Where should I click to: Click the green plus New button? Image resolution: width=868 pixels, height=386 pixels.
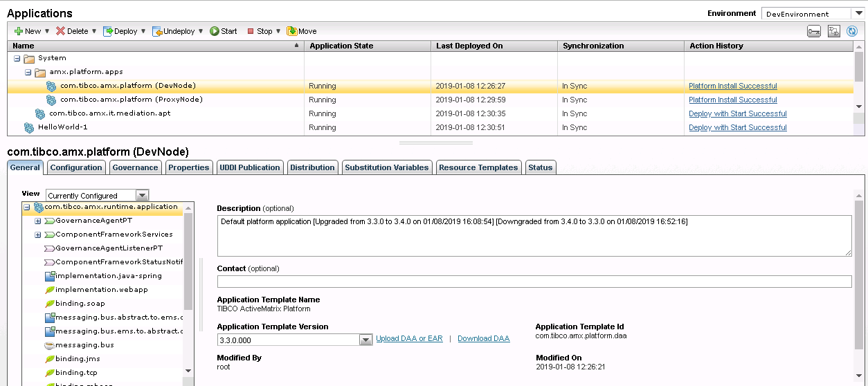pyautogui.click(x=28, y=31)
